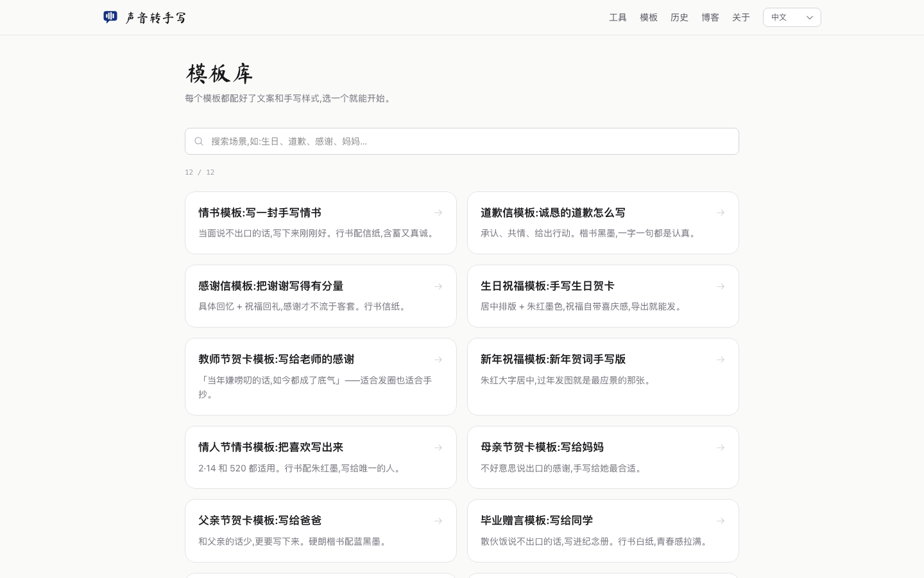Click arrow icon on 道歉信模板 card

click(x=721, y=213)
